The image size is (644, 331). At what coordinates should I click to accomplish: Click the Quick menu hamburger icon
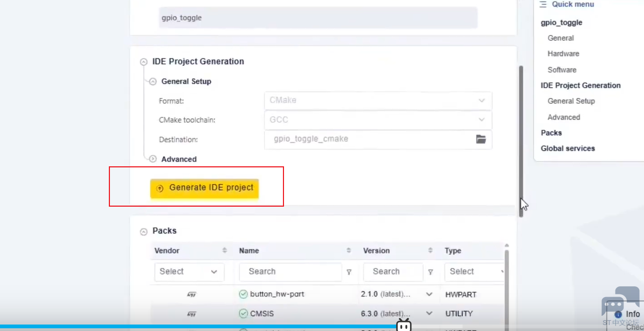[543, 4]
